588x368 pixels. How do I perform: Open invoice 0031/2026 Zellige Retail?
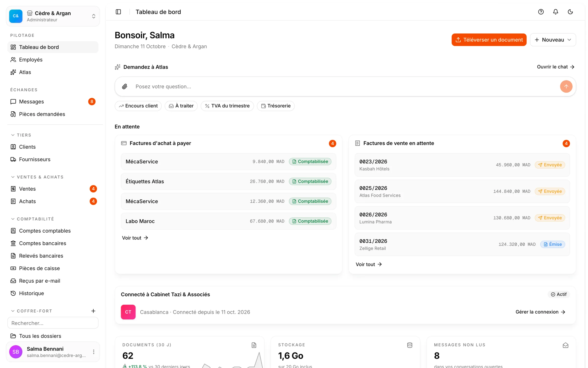point(462,244)
